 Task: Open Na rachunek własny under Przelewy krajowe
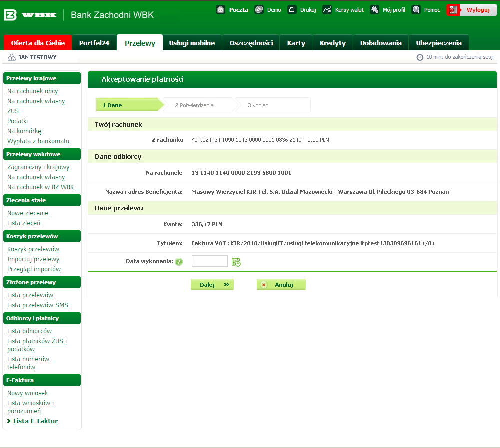point(36,101)
